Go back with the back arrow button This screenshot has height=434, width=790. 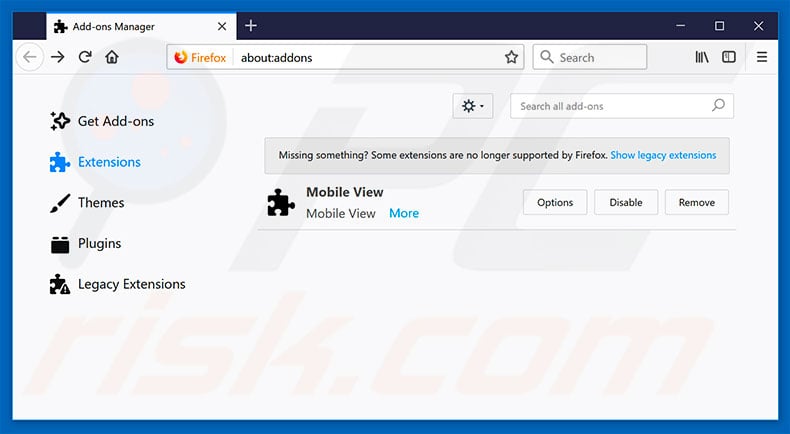(x=30, y=57)
